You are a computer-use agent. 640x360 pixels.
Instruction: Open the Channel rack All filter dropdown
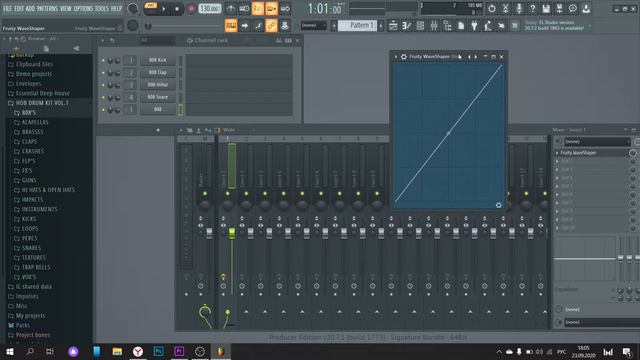point(157,40)
